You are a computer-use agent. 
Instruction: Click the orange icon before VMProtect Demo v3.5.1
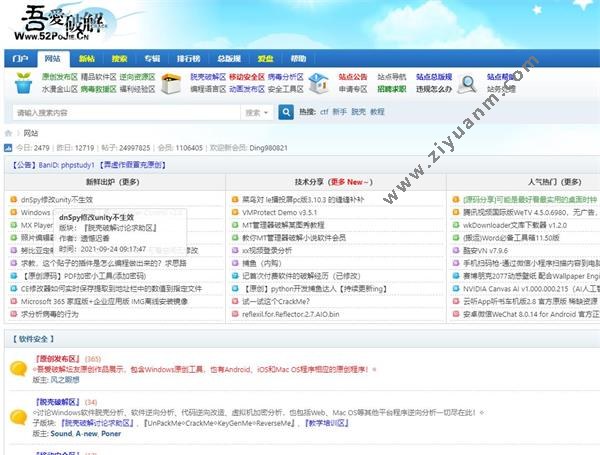coord(235,212)
